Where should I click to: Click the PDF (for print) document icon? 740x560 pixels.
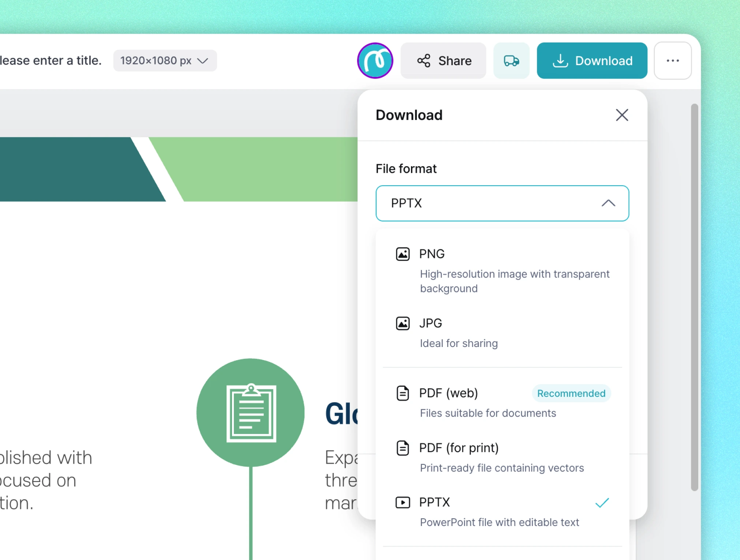pyautogui.click(x=403, y=448)
